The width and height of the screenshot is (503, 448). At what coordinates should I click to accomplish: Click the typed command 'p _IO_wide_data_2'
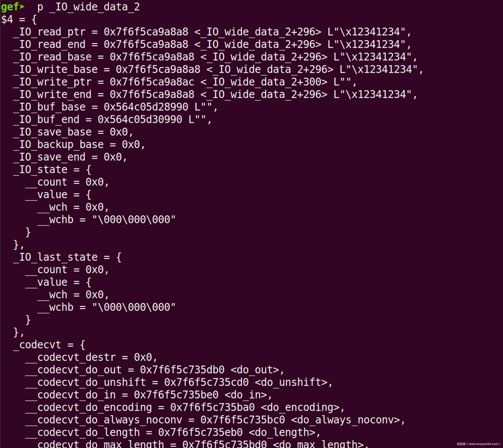click(88, 7)
